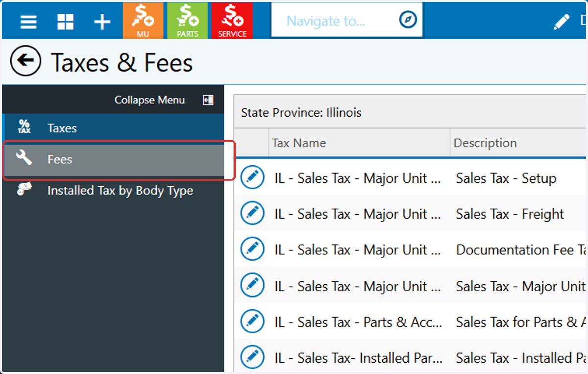
Task: Open Installed Tax by Body Type
Action: tap(113, 191)
